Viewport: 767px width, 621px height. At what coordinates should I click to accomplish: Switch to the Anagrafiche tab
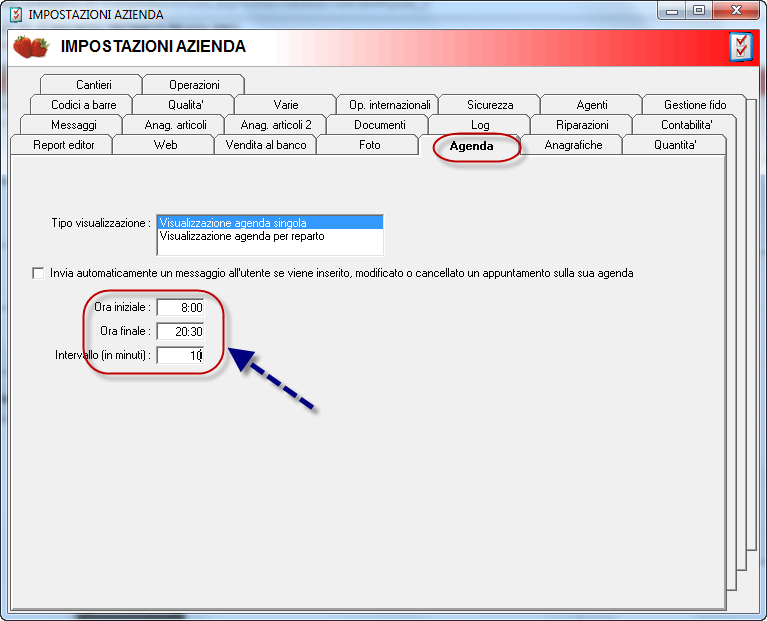point(572,145)
